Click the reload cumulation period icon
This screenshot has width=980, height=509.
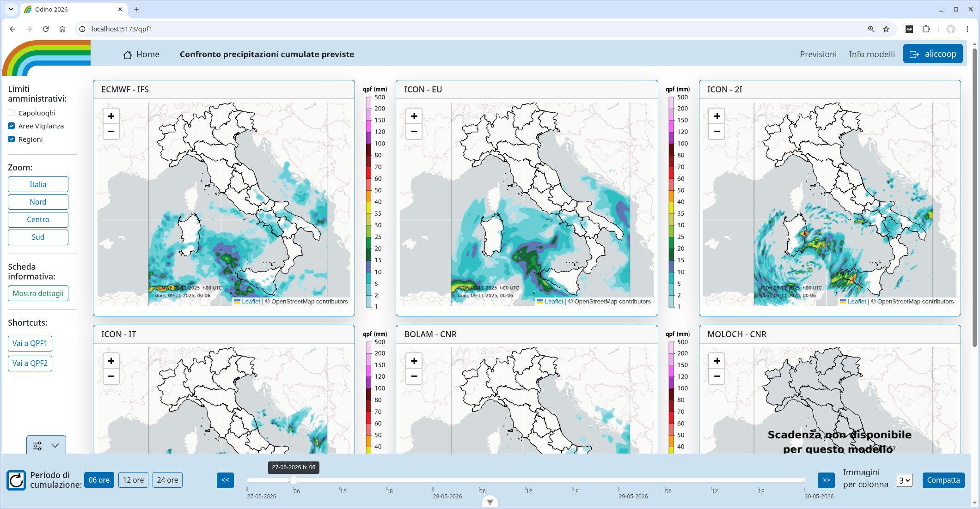coord(16,480)
